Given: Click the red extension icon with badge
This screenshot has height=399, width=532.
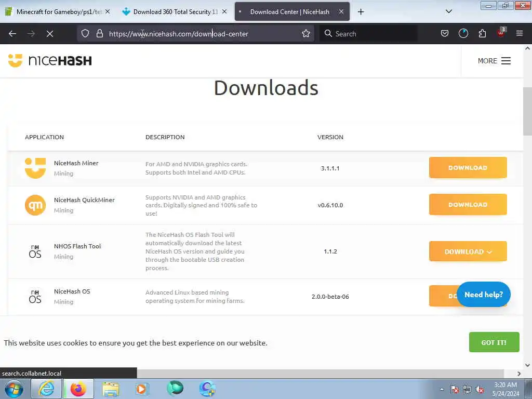Looking at the screenshot, I should (501, 33).
